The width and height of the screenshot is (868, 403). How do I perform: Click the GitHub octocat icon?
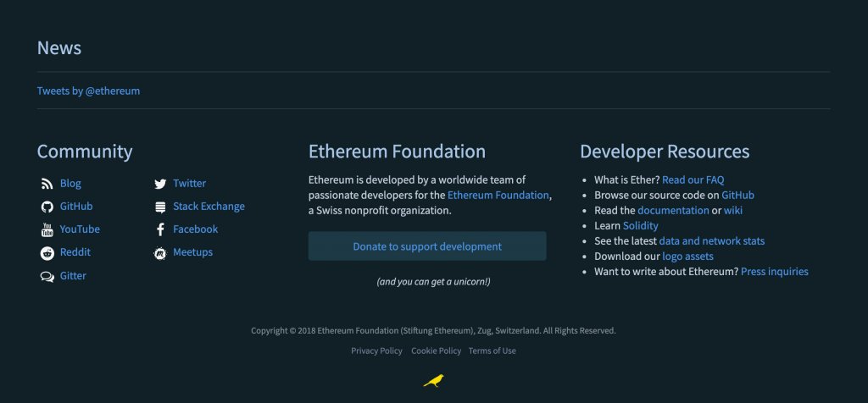(47, 207)
